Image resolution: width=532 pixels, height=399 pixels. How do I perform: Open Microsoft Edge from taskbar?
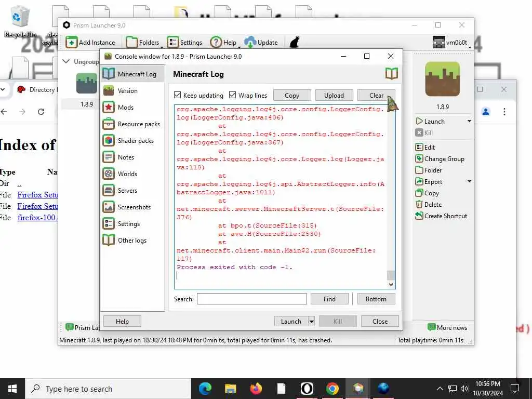point(205,389)
